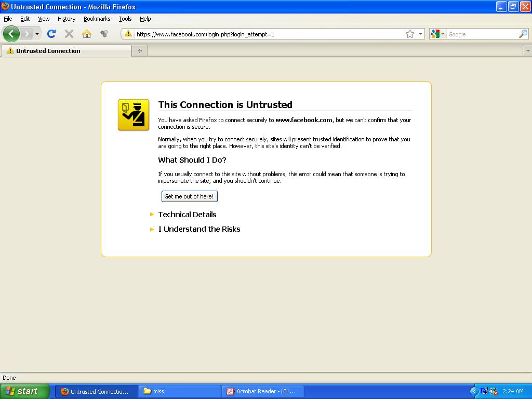
Task: Click the system tray clock 2:24 AM
Action: coord(513,392)
